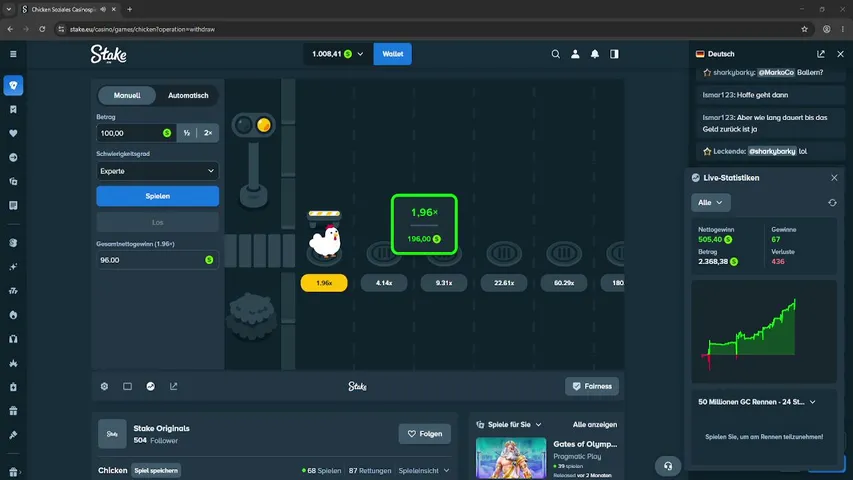
Task: Click the Betrag amount input field
Action: [136, 133]
